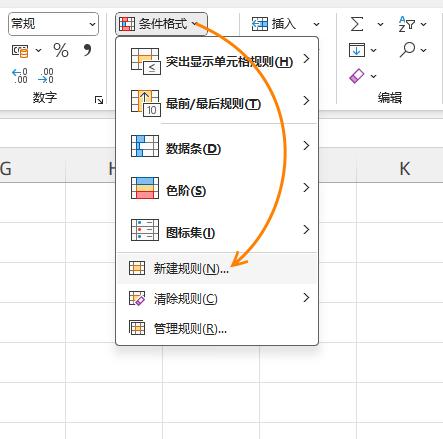Image resolution: width=443 pixels, height=439 pixels.
Task: Expand the 插入 dropdown arrow
Action: point(317,24)
